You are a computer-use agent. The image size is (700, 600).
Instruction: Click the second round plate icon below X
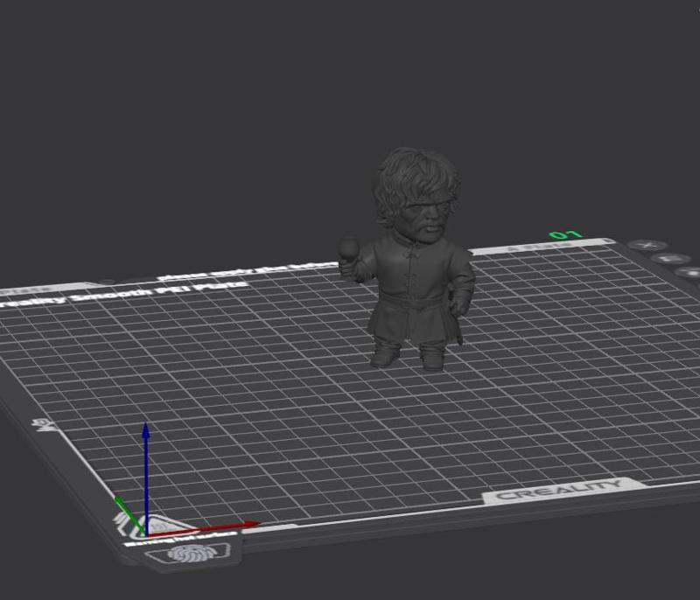click(669, 258)
